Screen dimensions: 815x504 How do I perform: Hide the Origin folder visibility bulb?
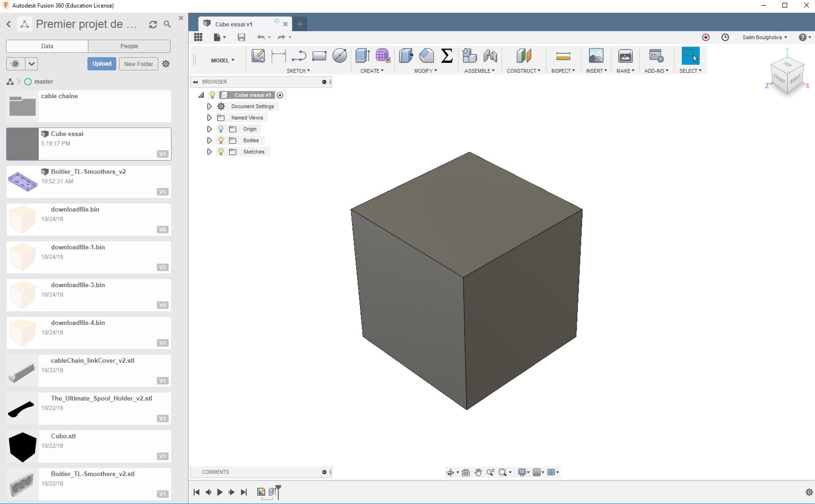221,128
